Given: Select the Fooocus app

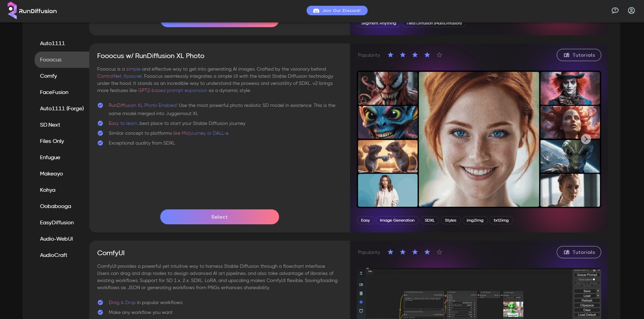Looking at the screenshot, I should click(x=219, y=217).
